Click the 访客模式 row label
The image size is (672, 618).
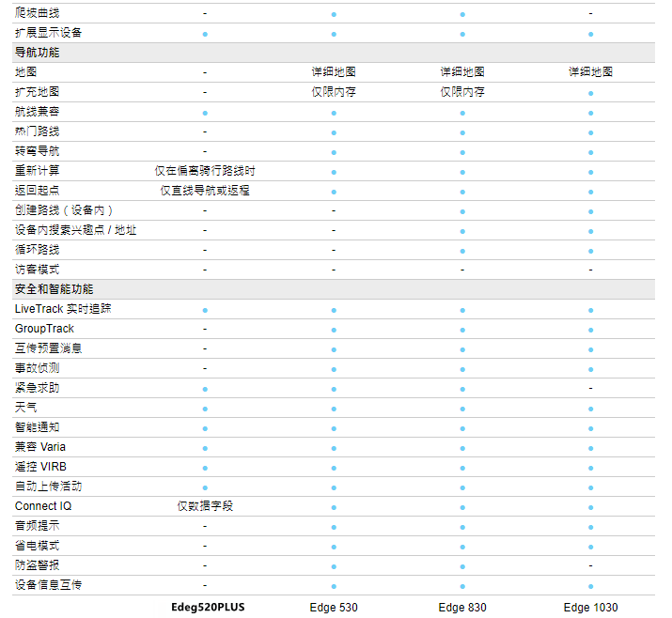(x=37, y=270)
